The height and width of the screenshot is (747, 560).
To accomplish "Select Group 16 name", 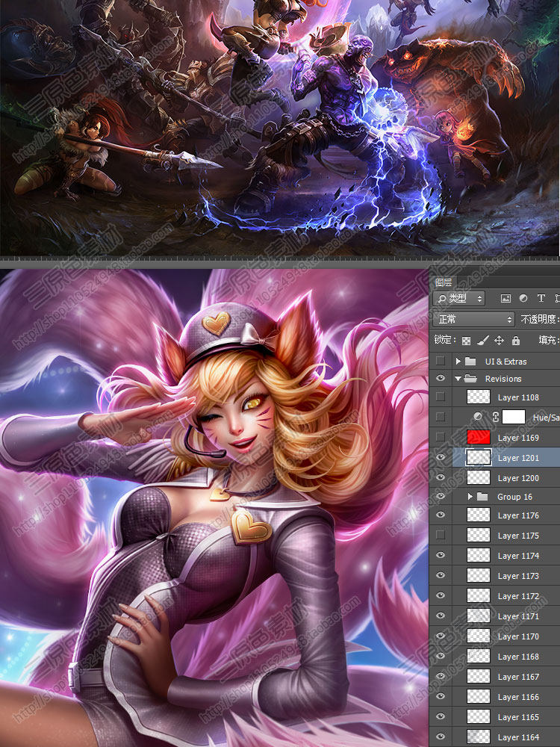I will click(x=514, y=497).
